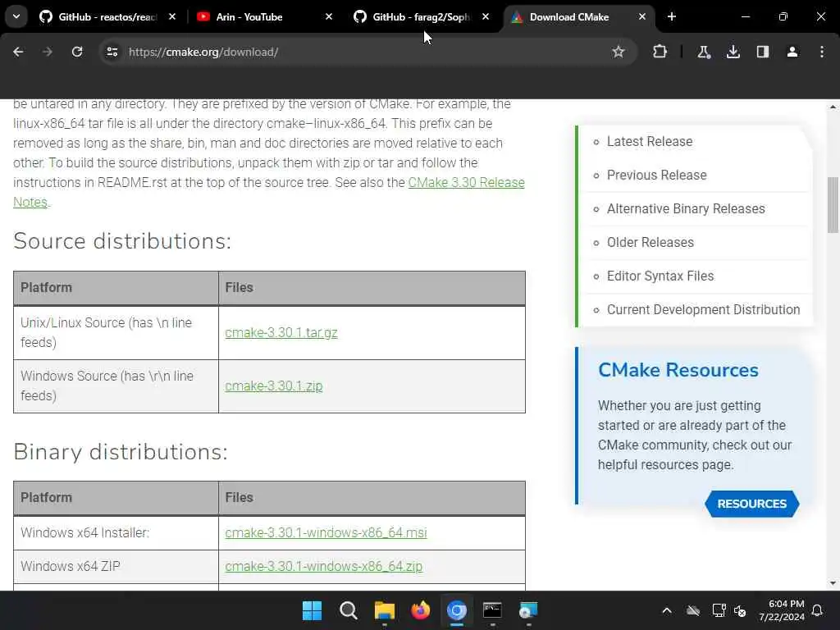Click the page vertical scrollbar thumb
Viewport: 840px width, 630px height.
pos(833,205)
